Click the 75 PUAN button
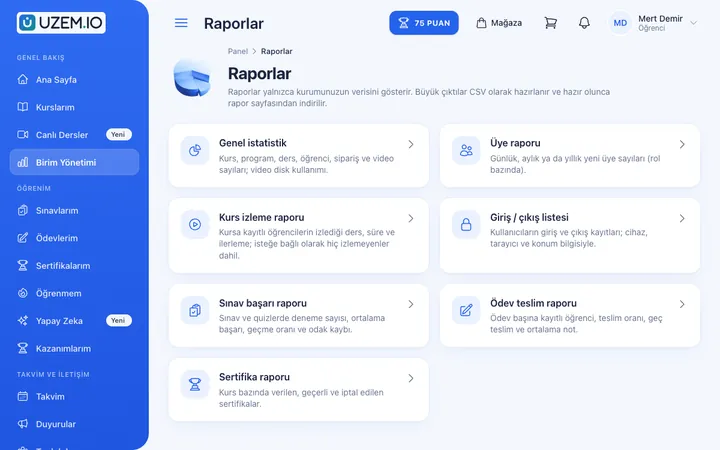Viewport: 720px width, 450px height. 424,23
